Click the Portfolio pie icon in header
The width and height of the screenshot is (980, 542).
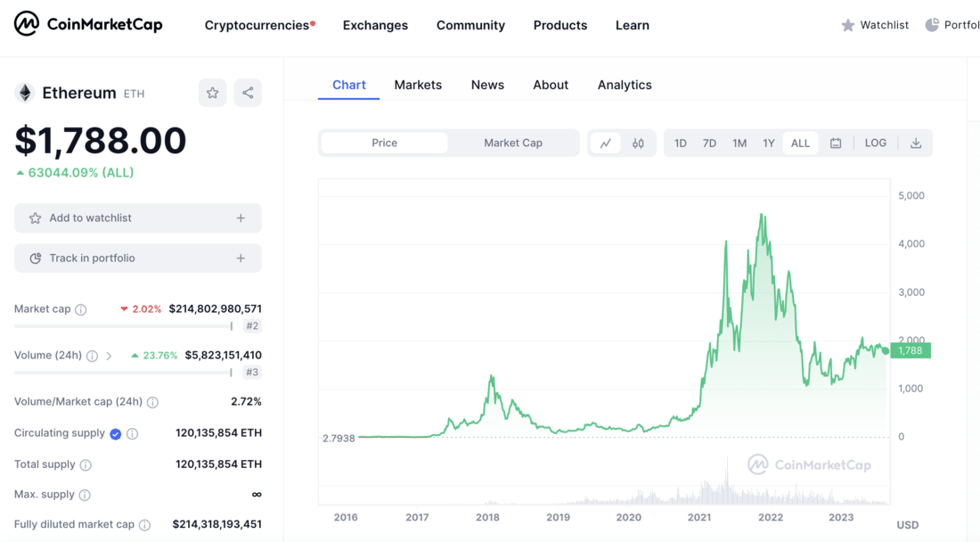932,25
